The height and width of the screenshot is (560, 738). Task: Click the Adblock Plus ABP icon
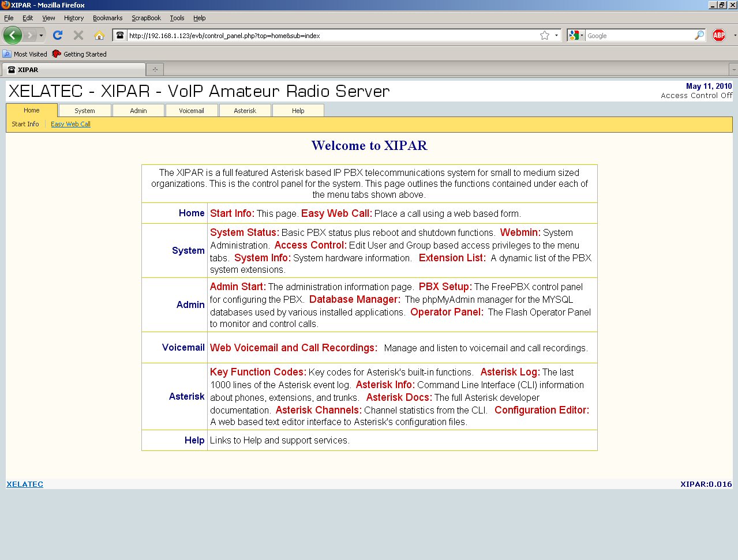719,35
